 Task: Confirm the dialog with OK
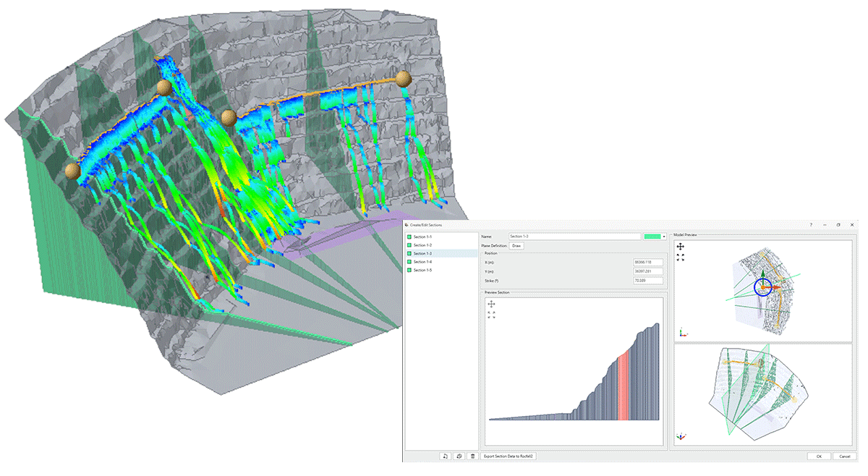818,456
